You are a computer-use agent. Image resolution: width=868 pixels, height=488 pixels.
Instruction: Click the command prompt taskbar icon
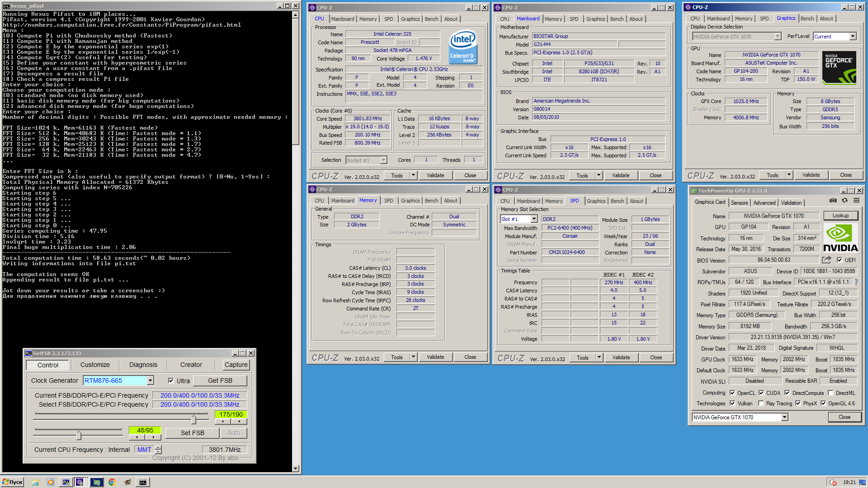(143, 482)
